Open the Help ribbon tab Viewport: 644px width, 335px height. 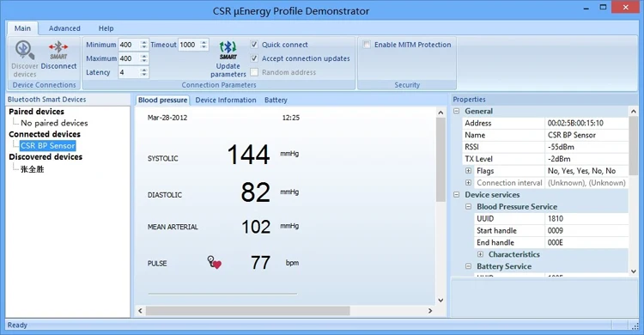pos(106,28)
